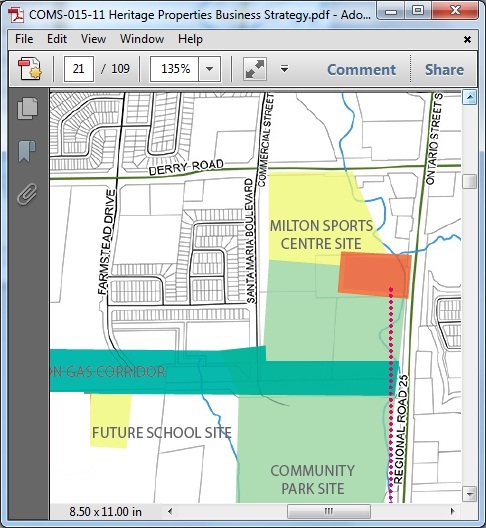Click the page number field showing 21
The height and width of the screenshot is (528, 486).
[79, 69]
